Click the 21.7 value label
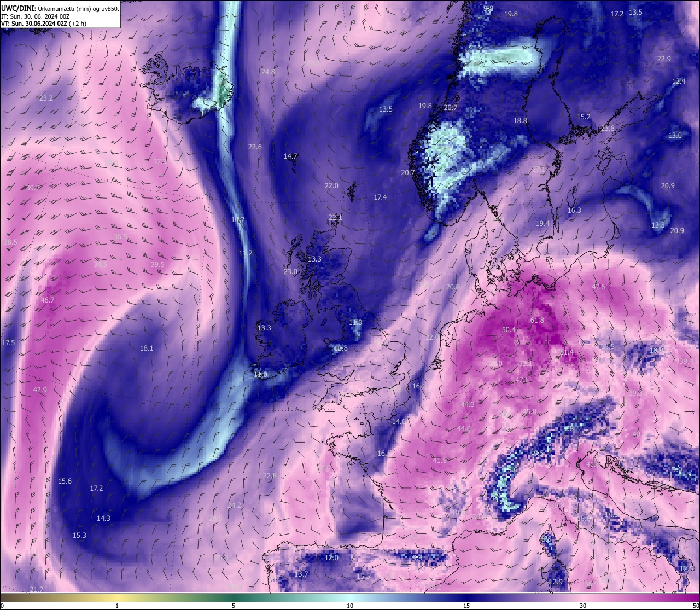Viewport: 700px width, 610px height. [37, 589]
